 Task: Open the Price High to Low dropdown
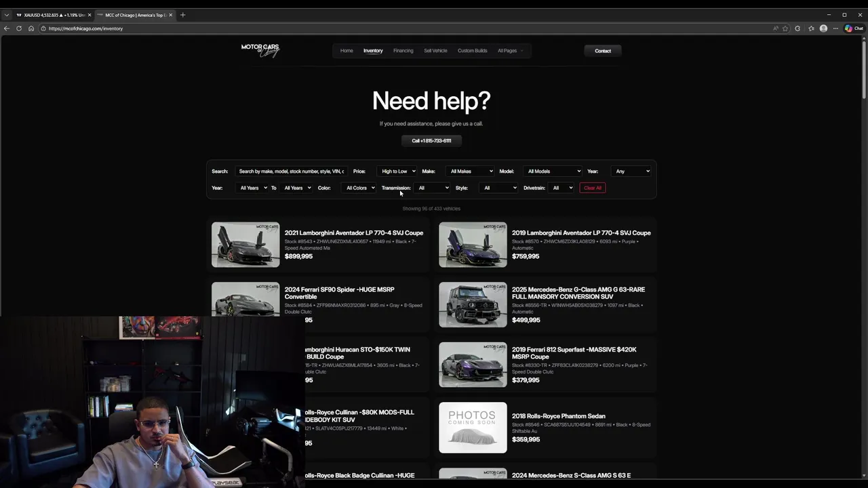pyautogui.click(x=398, y=171)
